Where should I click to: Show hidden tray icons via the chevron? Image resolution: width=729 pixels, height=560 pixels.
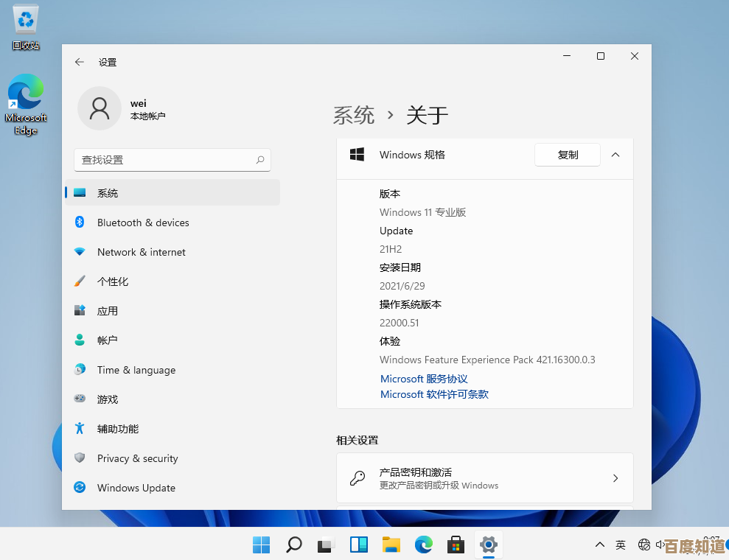point(600,545)
